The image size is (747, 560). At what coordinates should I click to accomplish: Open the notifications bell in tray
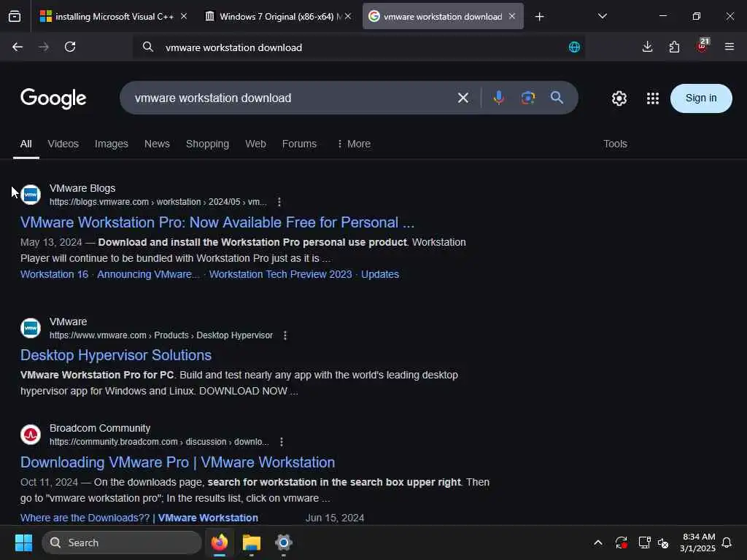pos(727,542)
